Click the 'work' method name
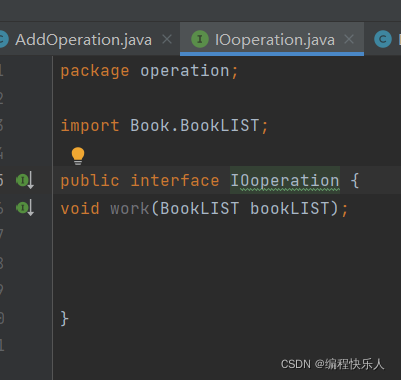This screenshot has width=401, height=380. click(x=130, y=208)
